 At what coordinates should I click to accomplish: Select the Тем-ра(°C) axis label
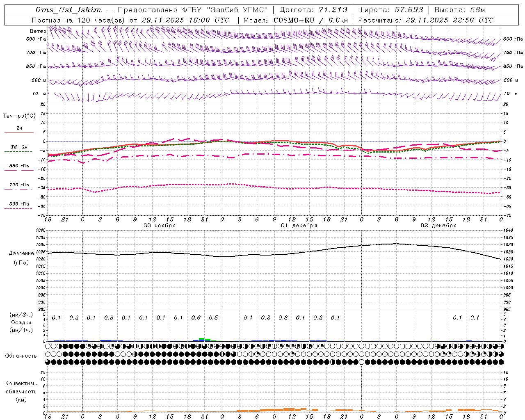pyautogui.click(x=19, y=116)
